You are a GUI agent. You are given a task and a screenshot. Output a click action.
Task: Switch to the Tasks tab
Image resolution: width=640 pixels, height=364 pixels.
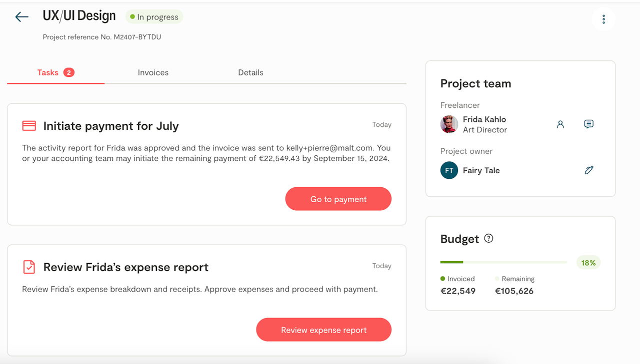55,72
